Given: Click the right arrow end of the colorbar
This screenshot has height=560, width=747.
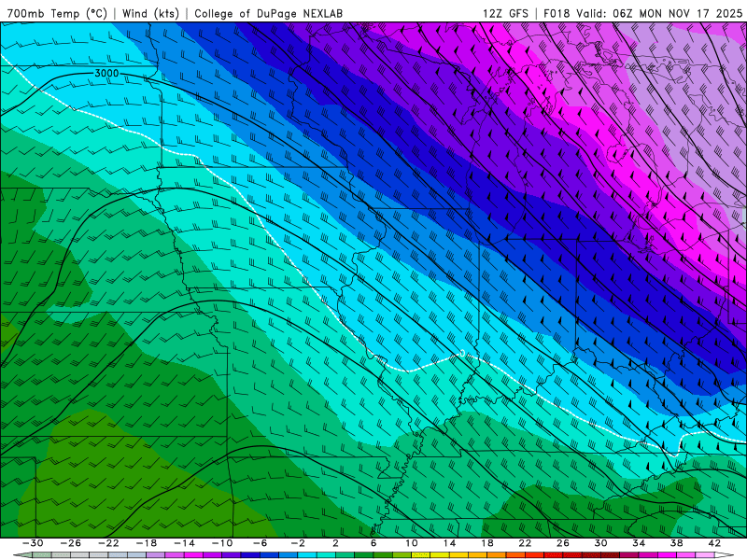Looking at the screenshot, I should (x=725, y=554).
